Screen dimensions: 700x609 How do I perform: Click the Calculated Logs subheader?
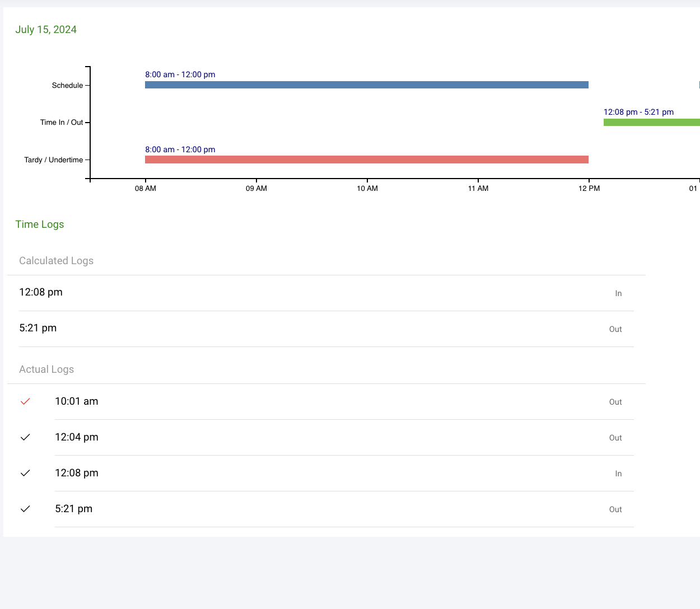[56, 261]
